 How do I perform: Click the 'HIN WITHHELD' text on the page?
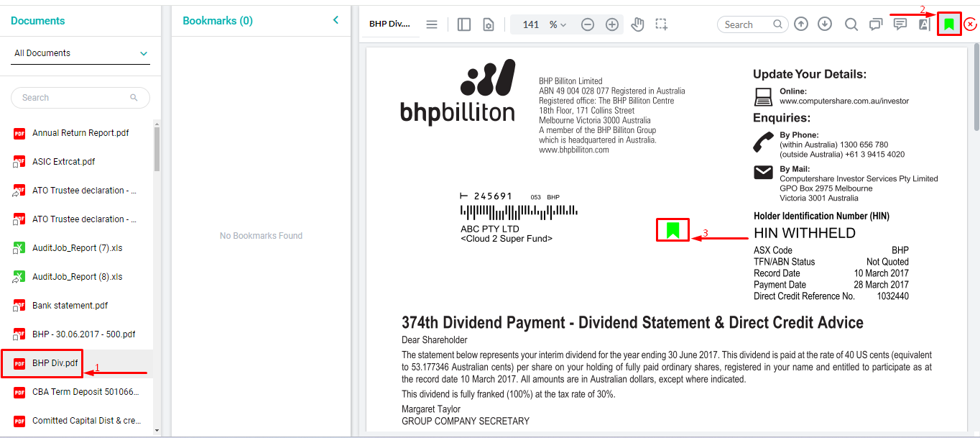(805, 233)
